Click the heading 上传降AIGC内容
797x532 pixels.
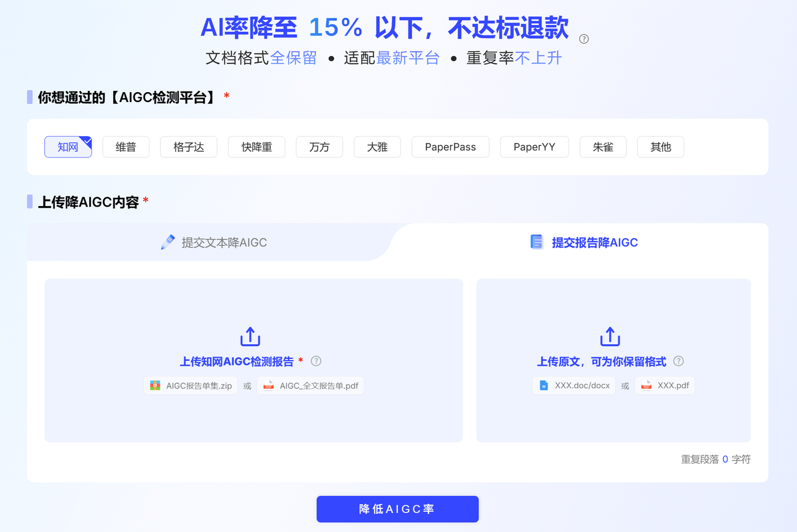[88, 202]
